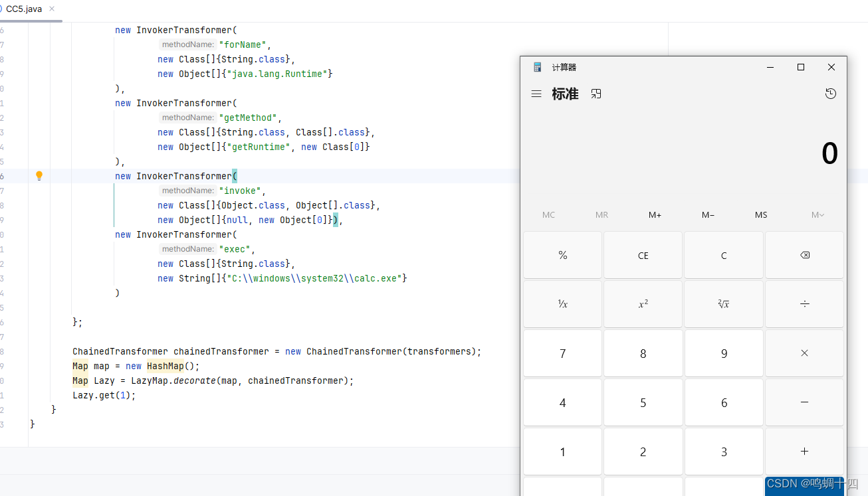Minimize the calculator window
The height and width of the screenshot is (496, 868).
click(x=770, y=67)
